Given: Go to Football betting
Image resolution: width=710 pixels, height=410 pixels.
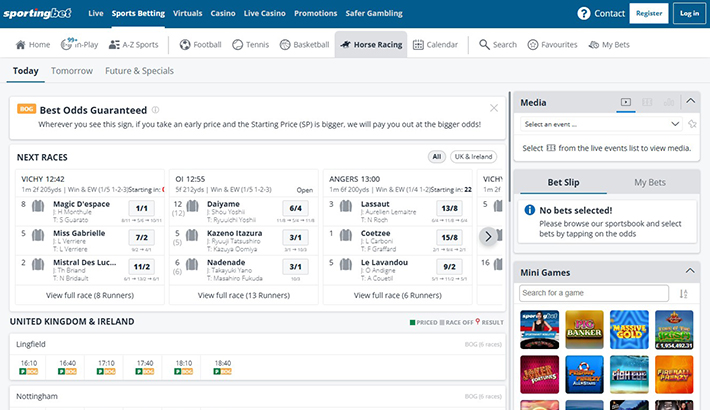Looking at the screenshot, I should pos(201,44).
